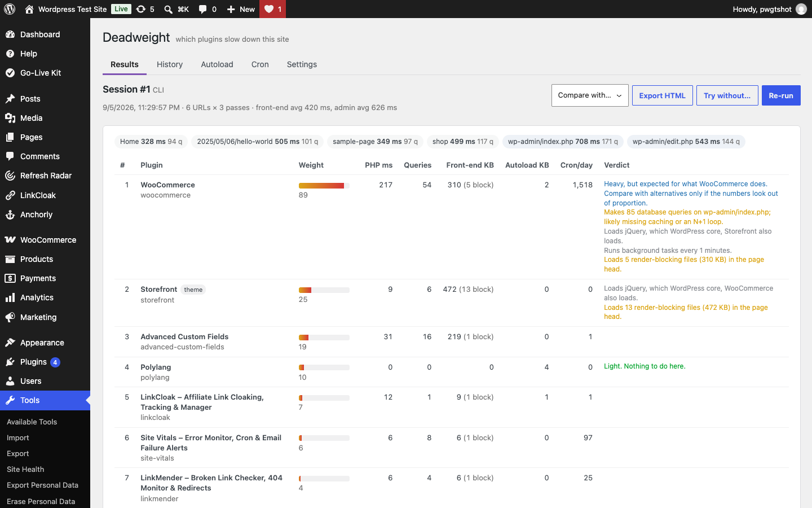Click the Wordpress Test Site link

click(72, 9)
